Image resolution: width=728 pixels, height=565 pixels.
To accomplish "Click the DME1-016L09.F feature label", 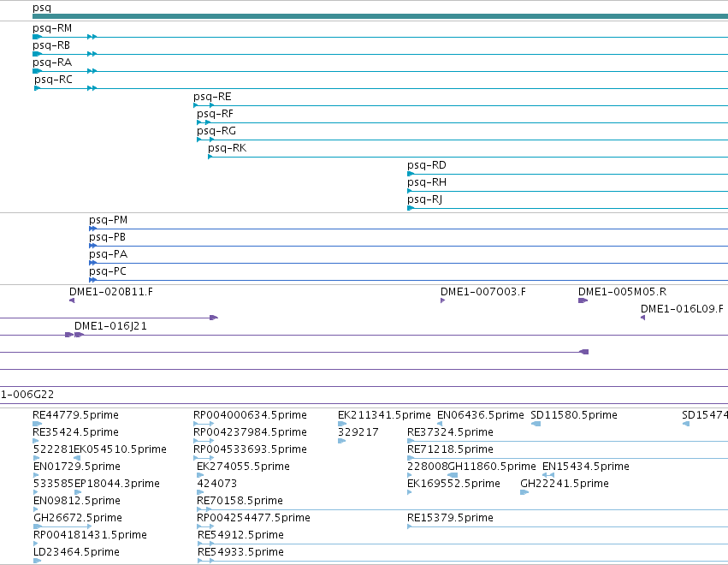I will (682, 309).
